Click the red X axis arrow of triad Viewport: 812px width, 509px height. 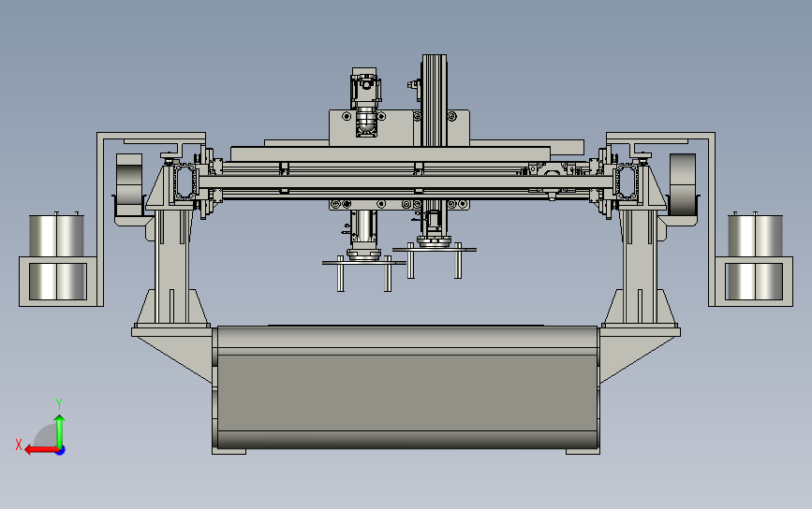41,450
